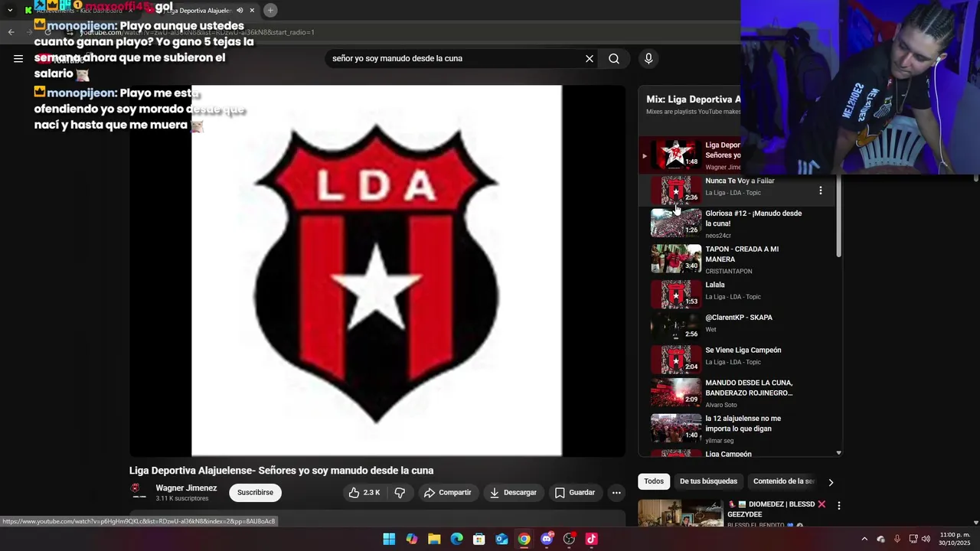
Task: Click the browser address bar URL
Action: 198,32
